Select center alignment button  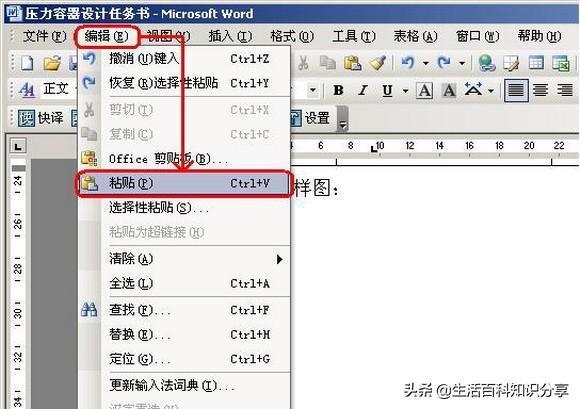click(x=541, y=90)
